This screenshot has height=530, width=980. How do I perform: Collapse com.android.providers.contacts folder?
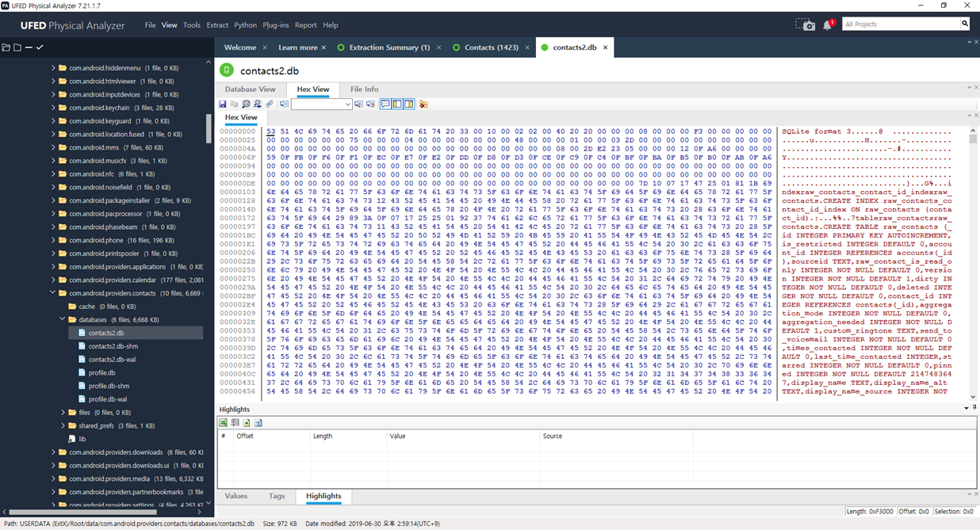click(x=53, y=293)
